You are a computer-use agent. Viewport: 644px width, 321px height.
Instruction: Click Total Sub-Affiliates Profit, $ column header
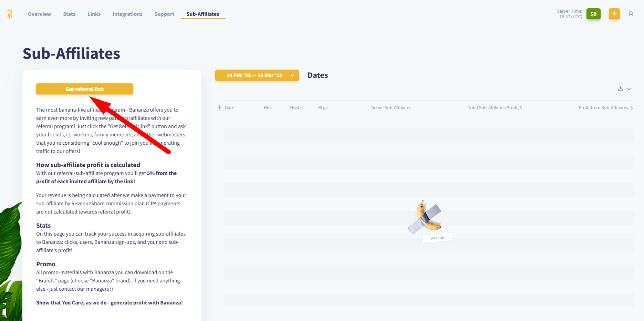(495, 107)
